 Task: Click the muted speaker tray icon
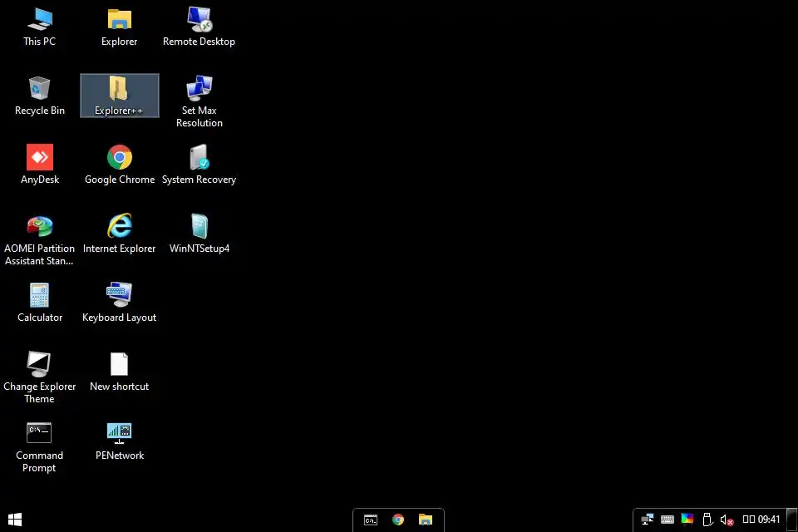[727, 520]
